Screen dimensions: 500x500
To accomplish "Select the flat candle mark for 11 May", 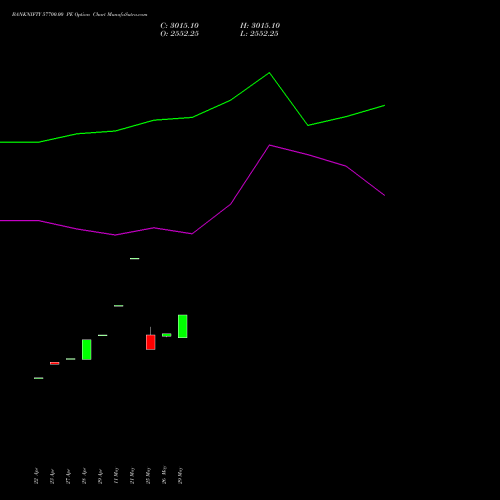I will [119, 306].
